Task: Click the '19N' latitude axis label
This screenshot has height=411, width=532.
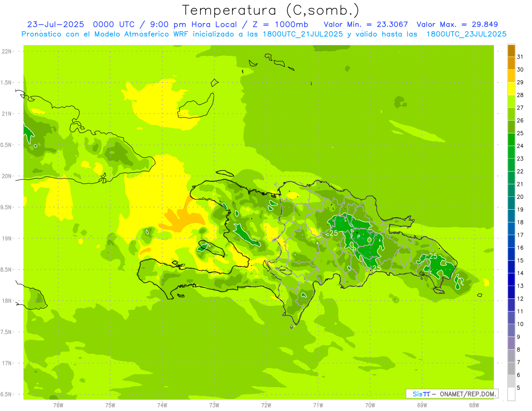Action: (x=7, y=239)
